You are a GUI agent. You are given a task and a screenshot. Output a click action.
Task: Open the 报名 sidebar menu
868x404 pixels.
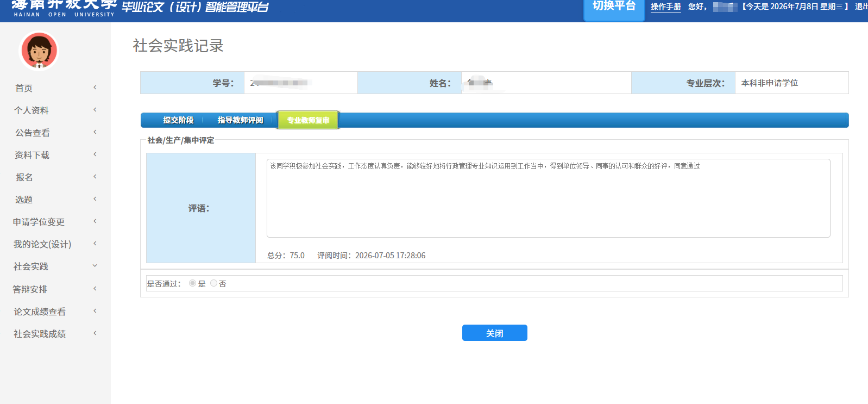click(x=24, y=177)
